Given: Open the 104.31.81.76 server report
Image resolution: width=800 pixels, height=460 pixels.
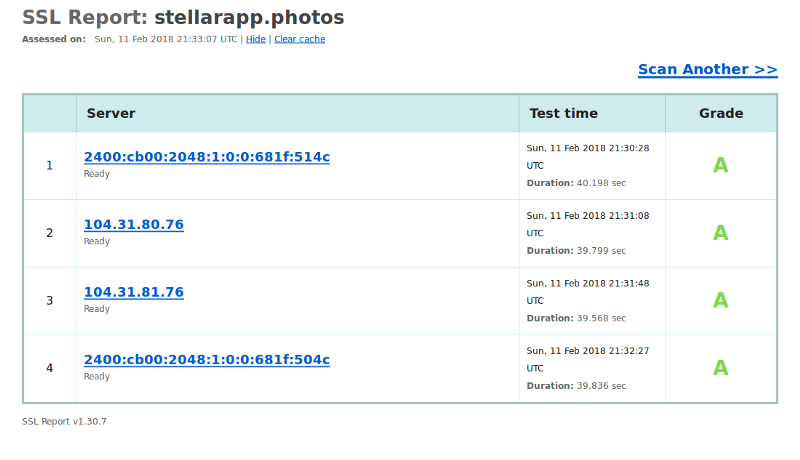Looking at the screenshot, I should pos(134,292).
